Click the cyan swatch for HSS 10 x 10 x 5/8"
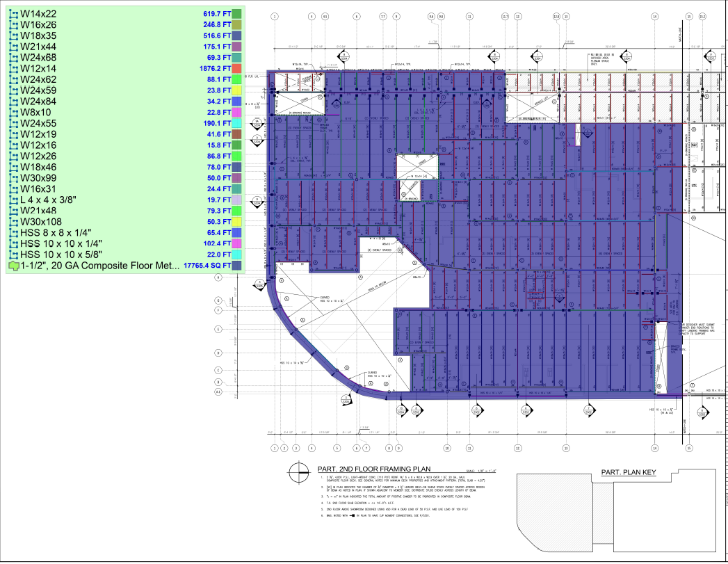Viewport: 728px width, 564px height. (x=236, y=254)
